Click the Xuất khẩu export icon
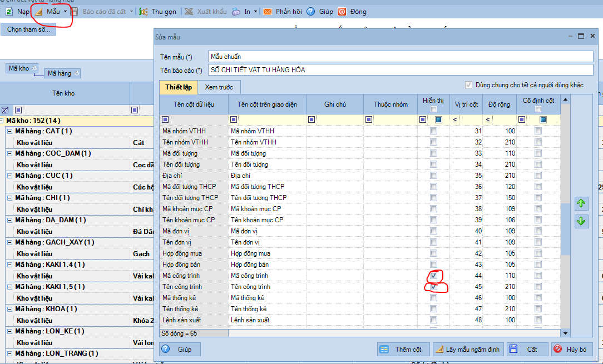The width and height of the screenshot is (603, 364). 189,12
